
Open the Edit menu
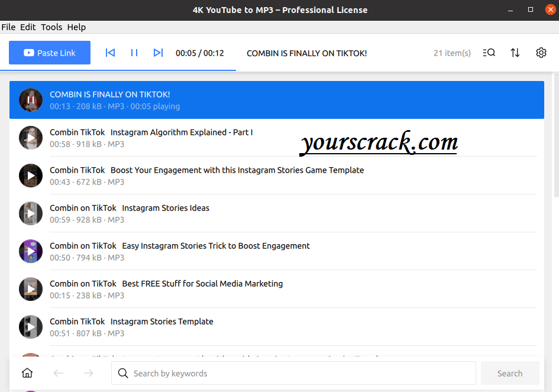(28, 27)
